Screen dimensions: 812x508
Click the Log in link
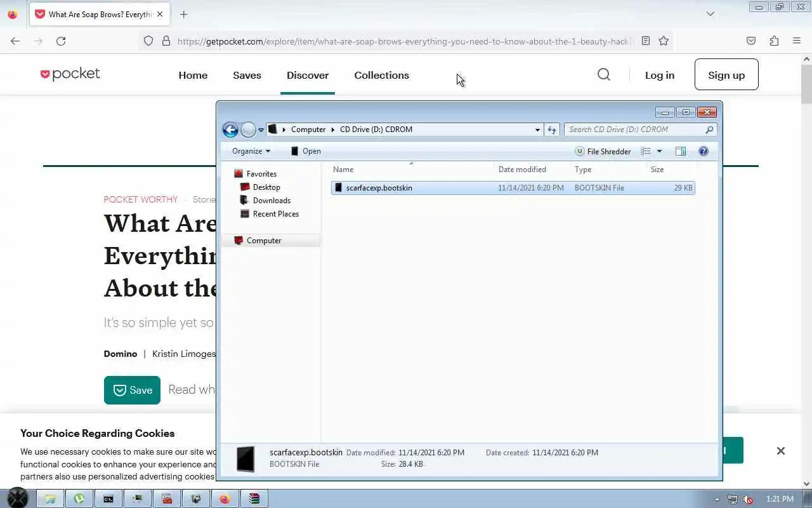point(660,75)
